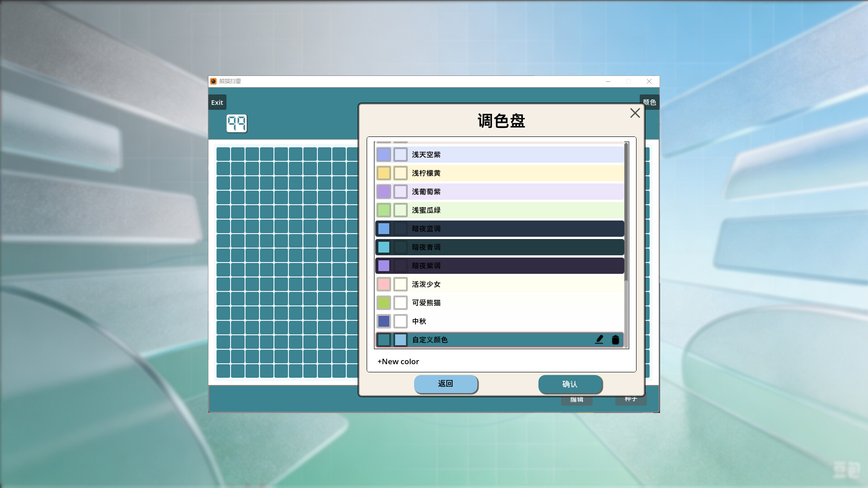Click the purple swatch of 暗夜紫调

click(384, 266)
